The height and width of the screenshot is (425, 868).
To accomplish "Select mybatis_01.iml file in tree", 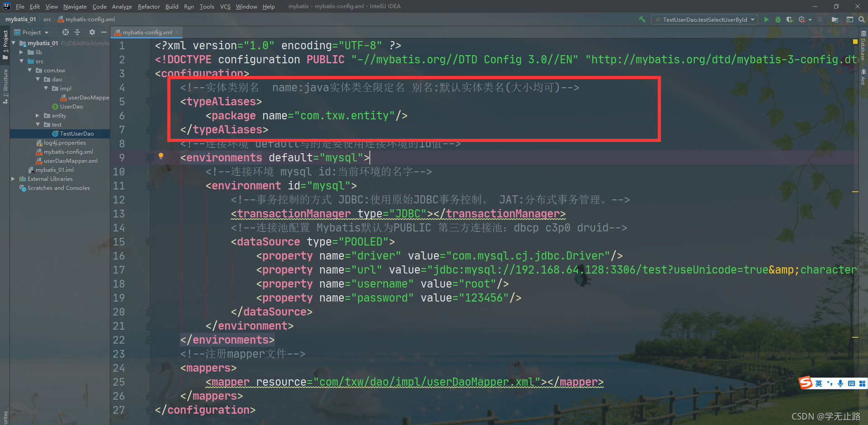I will (x=51, y=170).
